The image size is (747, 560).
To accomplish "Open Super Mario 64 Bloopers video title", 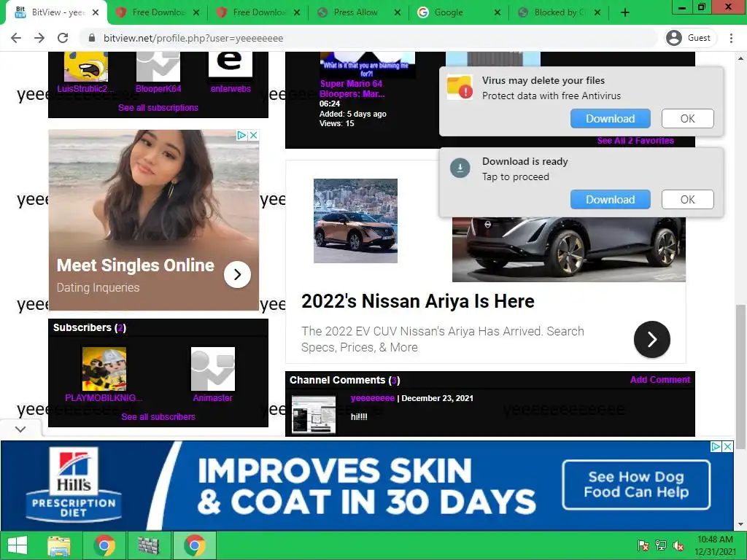I will pyautogui.click(x=352, y=88).
